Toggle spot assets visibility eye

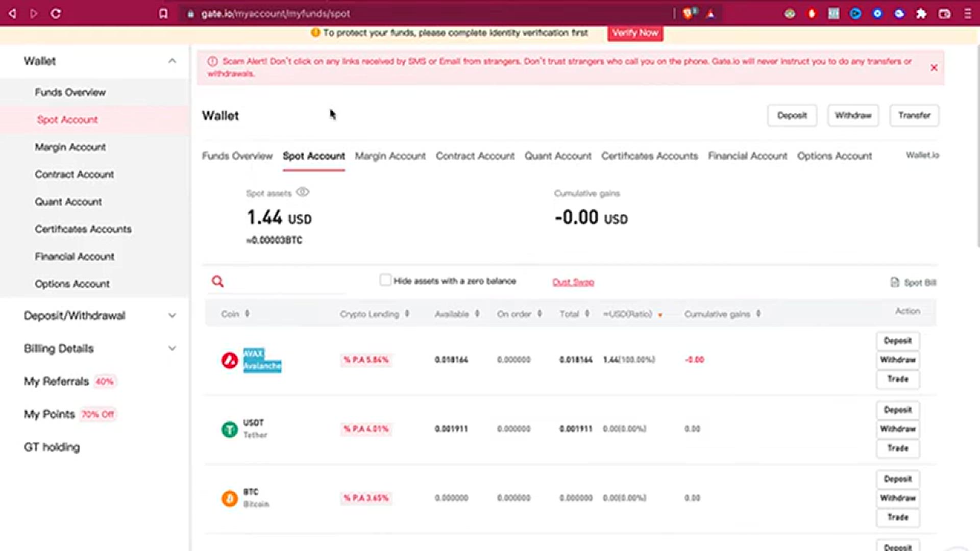(303, 192)
